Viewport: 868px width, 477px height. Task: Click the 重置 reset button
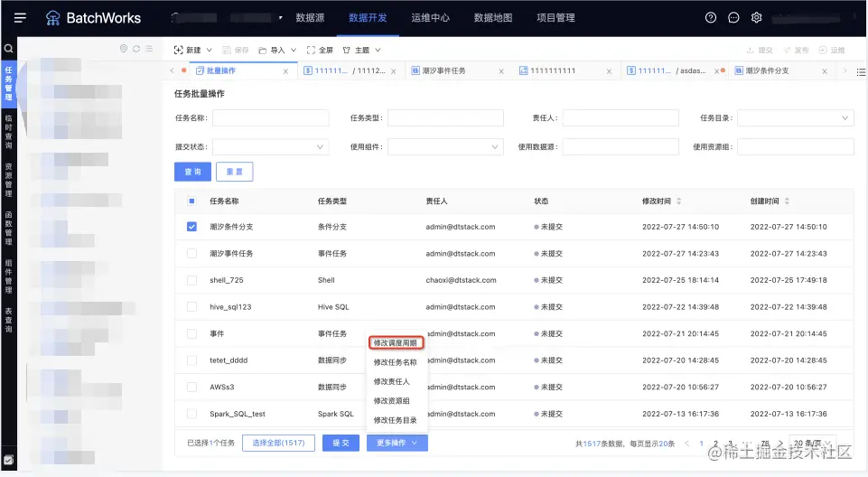235,172
